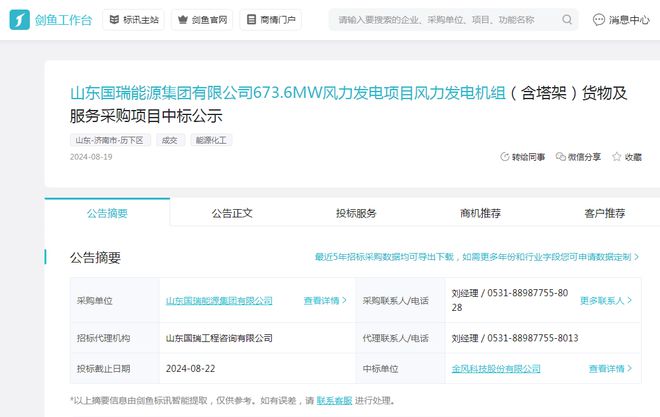Viewport: 660px width, 417px height.
Task: Click 更多联系人 link
Action: click(x=606, y=300)
